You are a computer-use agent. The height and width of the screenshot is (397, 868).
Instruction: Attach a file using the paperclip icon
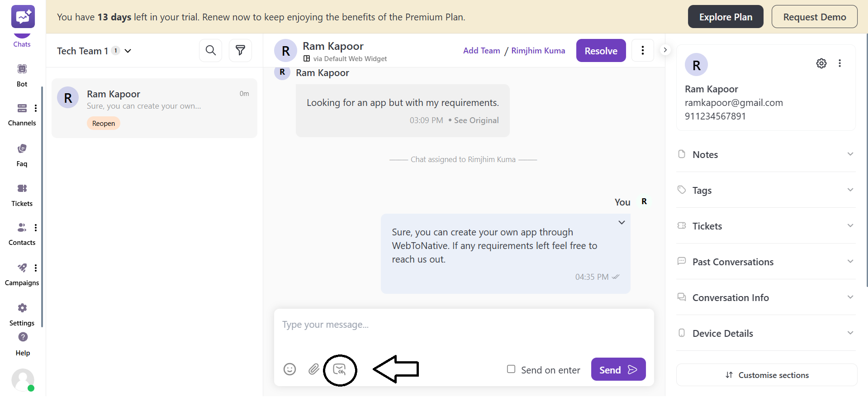tap(314, 369)
